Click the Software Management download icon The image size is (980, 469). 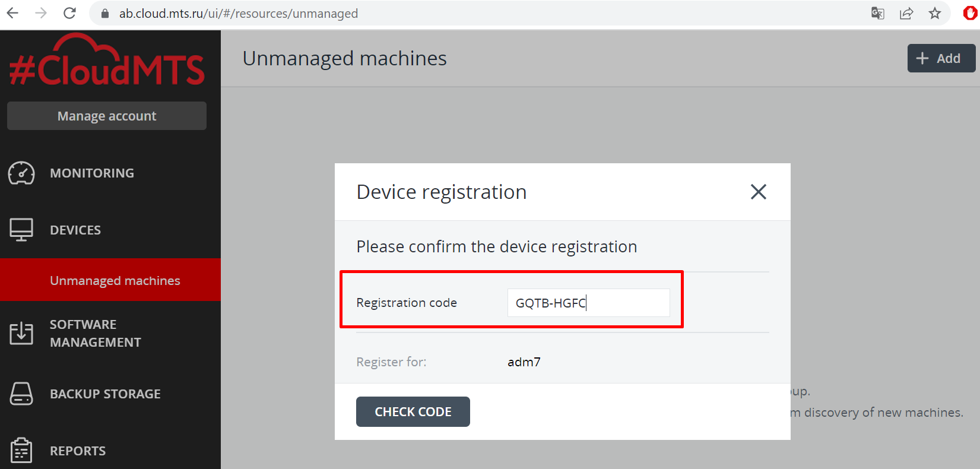tap(21, 333)
